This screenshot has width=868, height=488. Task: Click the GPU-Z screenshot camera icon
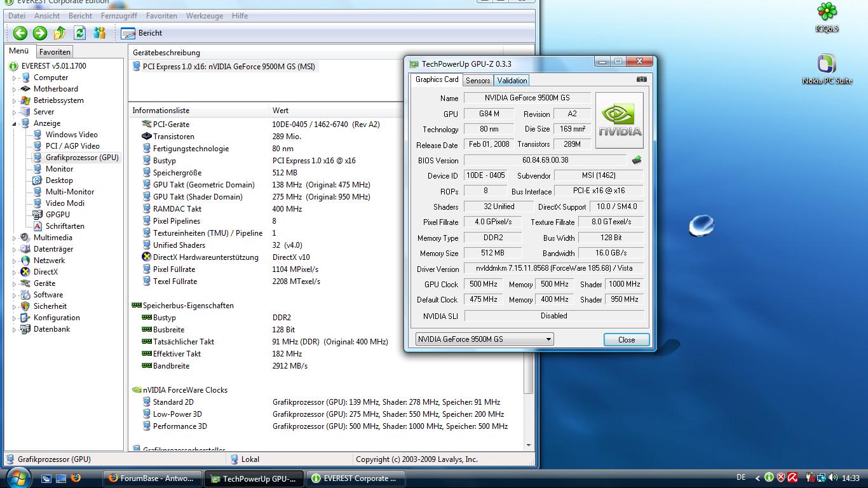coord(641,79)
